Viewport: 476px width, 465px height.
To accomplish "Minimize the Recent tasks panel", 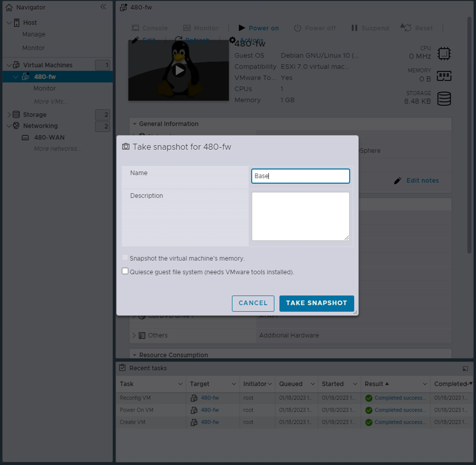I will click(465, 368).
